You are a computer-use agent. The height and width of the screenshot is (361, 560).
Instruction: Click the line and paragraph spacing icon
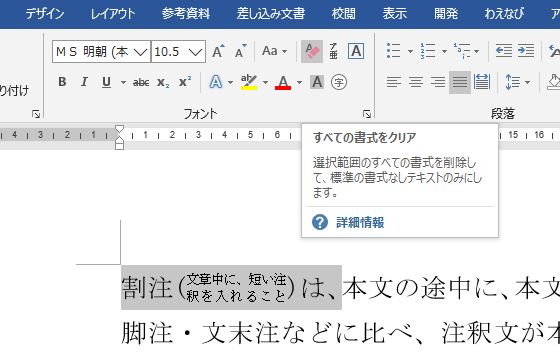[x=512, y=82]
